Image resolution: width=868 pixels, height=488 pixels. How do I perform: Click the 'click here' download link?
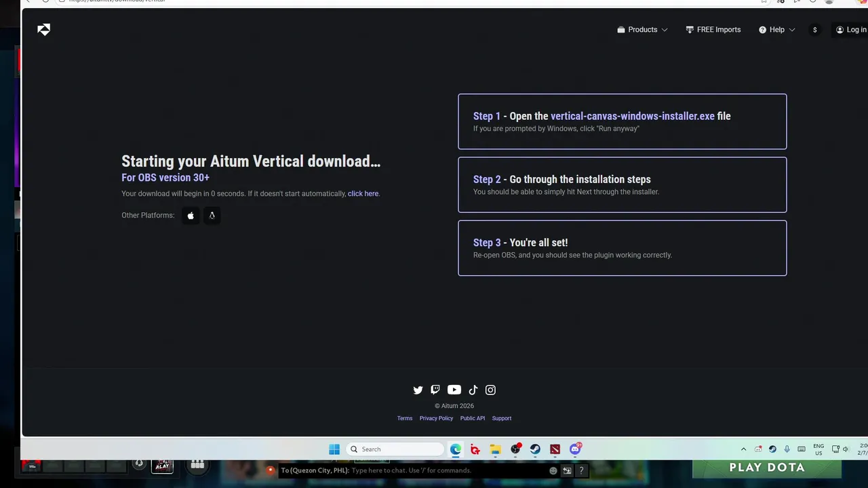(x=363, y=194)
